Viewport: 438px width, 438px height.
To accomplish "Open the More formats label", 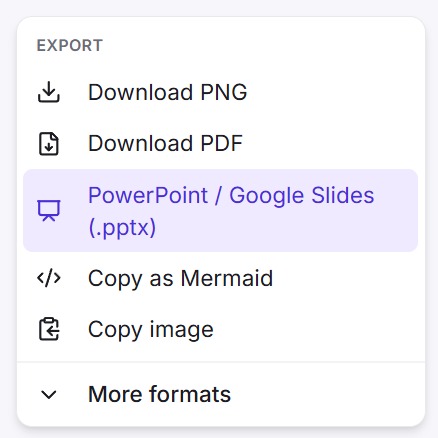I will 159,394.
